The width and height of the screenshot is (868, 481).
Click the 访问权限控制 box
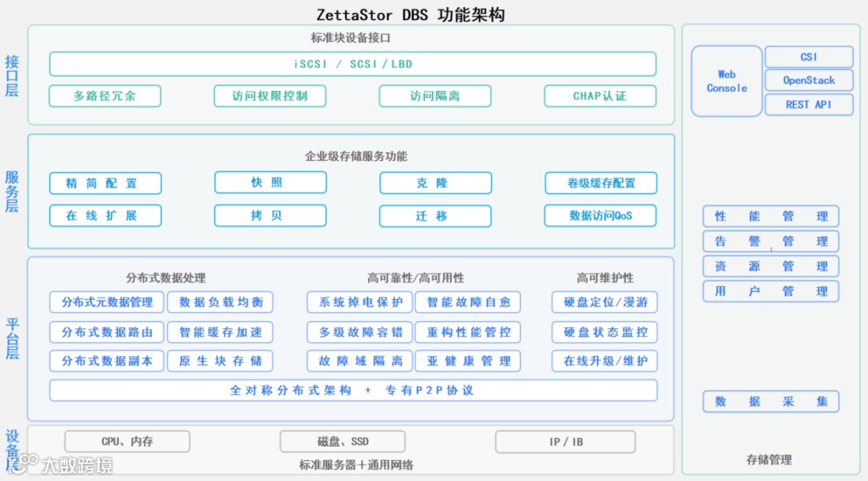(x=270, y=96)
